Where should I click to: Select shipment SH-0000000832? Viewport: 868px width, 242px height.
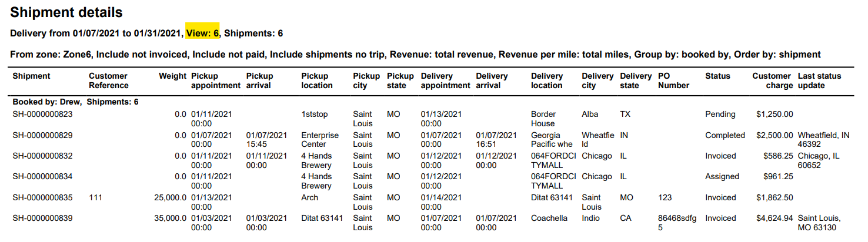click(x=42, y=156)
